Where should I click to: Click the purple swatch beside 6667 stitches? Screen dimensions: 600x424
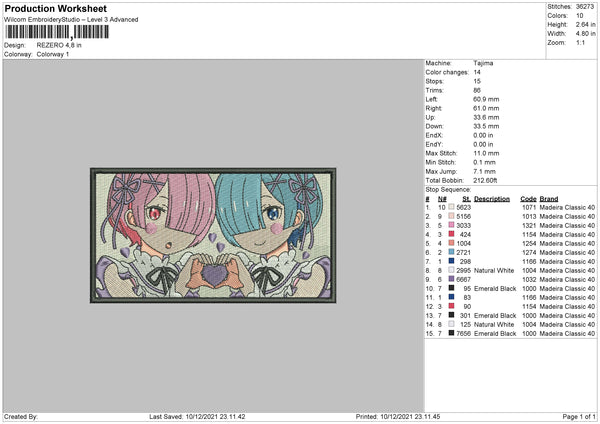451,279
